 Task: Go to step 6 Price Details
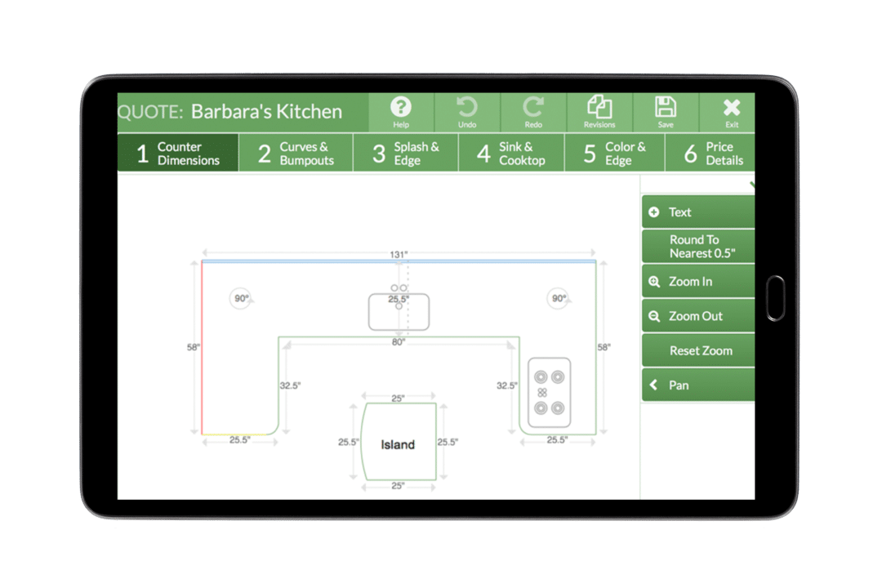710,153
